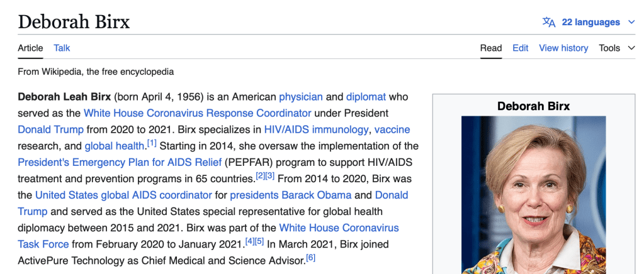Open White House Coronavirus Response Coordinator link

pos(197,113)
